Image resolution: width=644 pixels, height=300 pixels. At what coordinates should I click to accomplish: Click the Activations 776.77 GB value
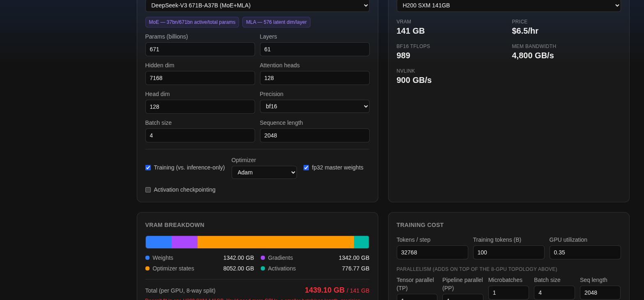click(356, 268)
